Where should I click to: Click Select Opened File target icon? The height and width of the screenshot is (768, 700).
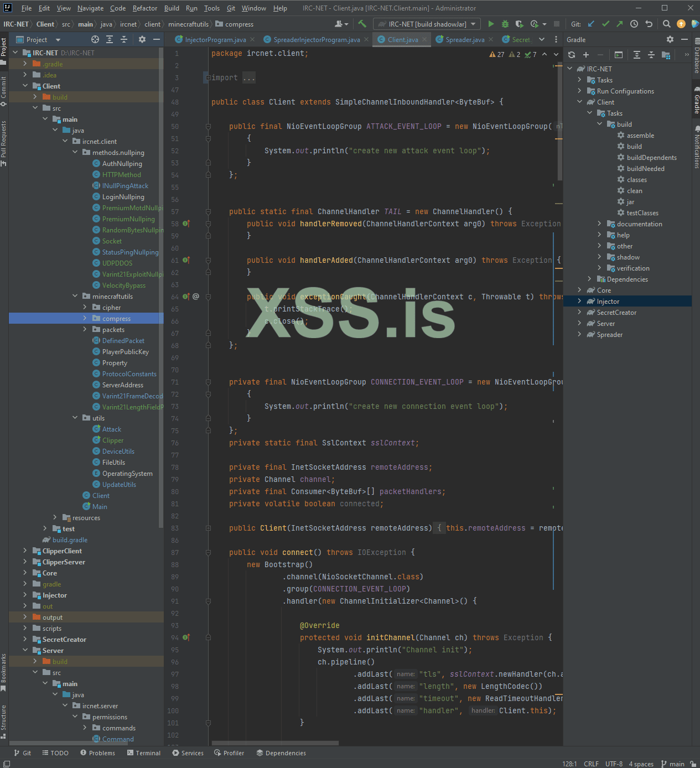95,39
